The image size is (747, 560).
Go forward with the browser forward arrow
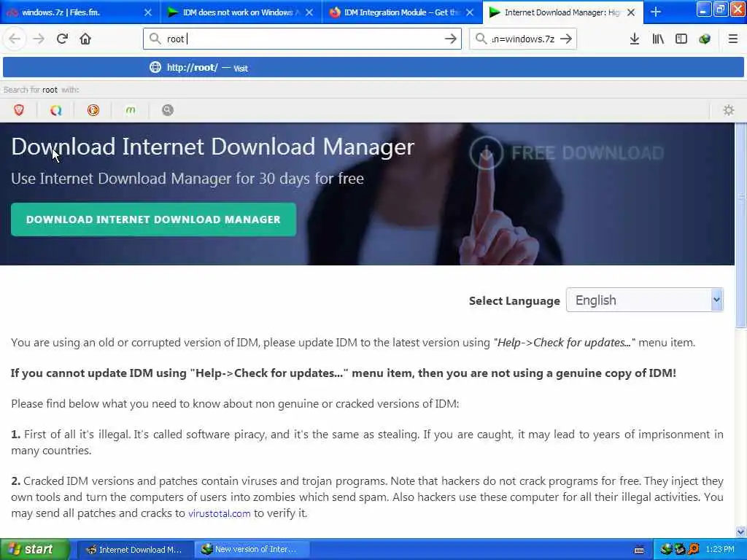tap(39, 39)
